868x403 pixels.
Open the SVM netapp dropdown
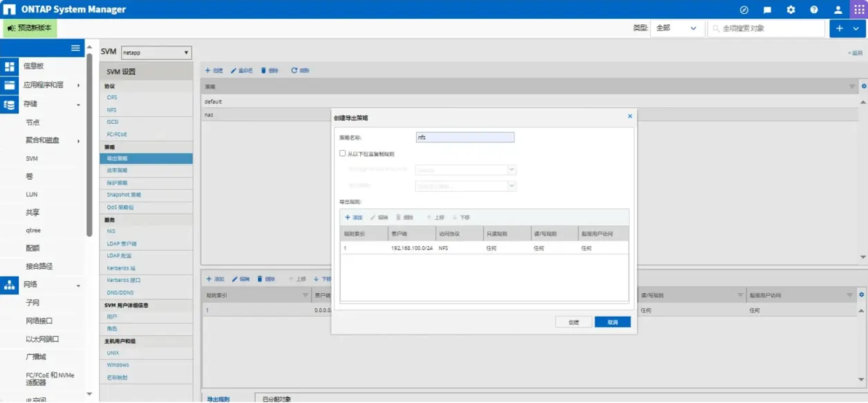point(156,53)
